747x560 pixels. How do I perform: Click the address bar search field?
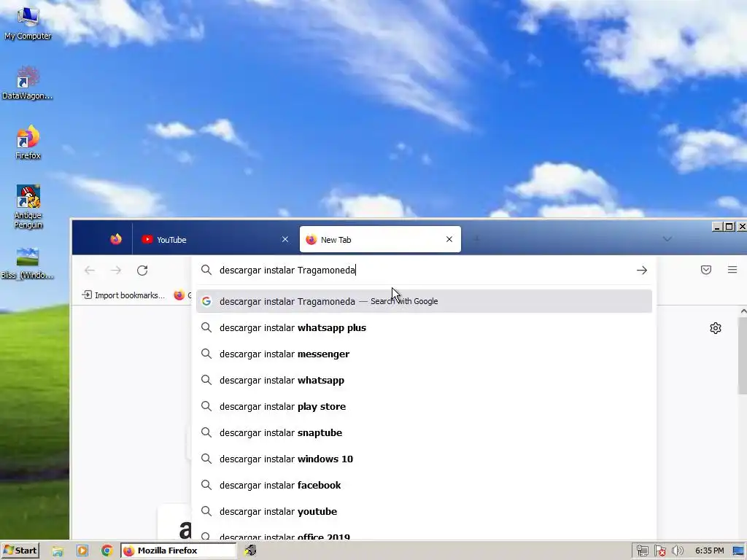pyautogui.click(x=424, y=271)
